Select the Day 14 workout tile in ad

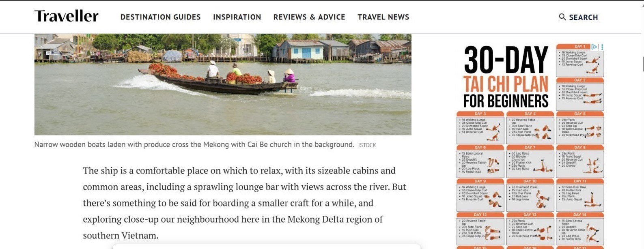click(580, 229)
